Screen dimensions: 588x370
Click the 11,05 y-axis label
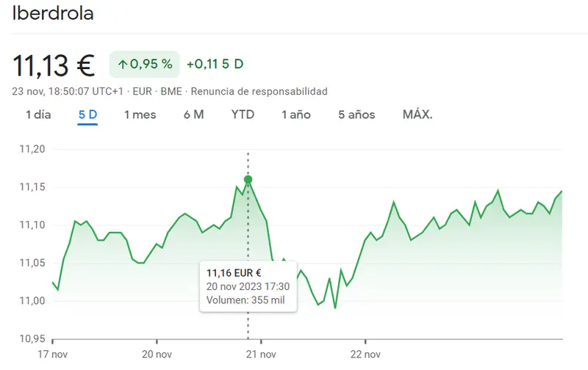pos(32,263)
